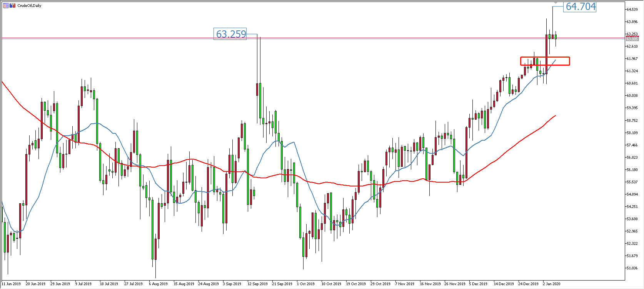Select the CrudeOil,Daily chart title

coord(29,5)
